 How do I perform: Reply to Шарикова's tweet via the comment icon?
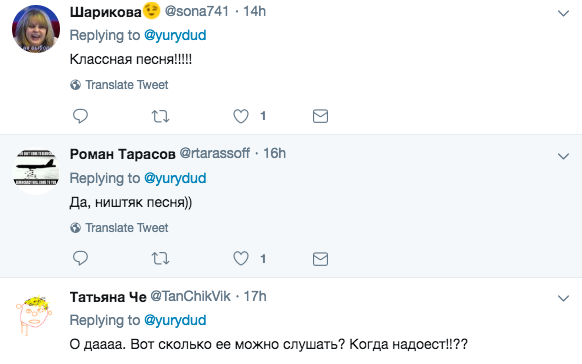80,116
